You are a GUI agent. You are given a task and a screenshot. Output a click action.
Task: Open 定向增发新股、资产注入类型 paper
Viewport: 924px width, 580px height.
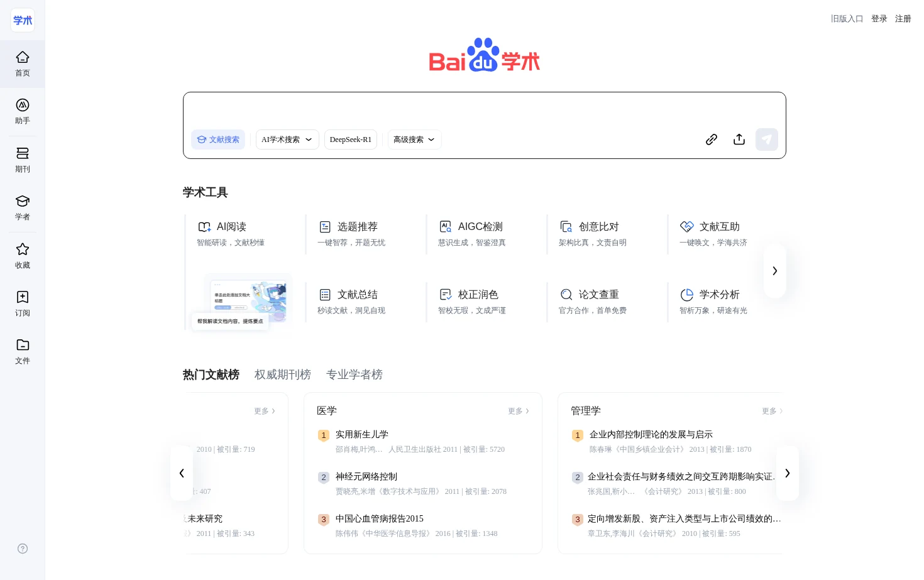pyautogui.click(x=685, y=519)
